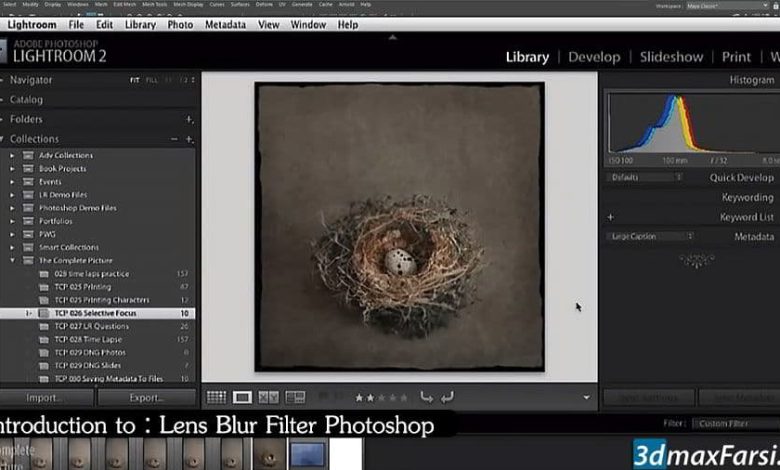780x470 pixels.
Task: Expand Adv Collections set
Action: point(12,155)
